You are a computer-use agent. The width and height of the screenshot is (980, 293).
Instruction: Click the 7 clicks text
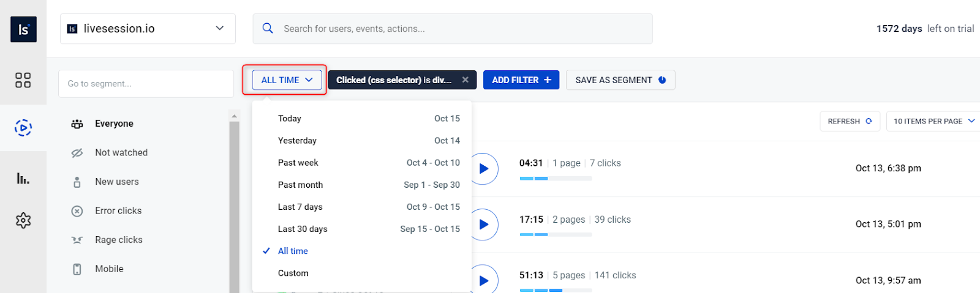click(x=605, y=163)
